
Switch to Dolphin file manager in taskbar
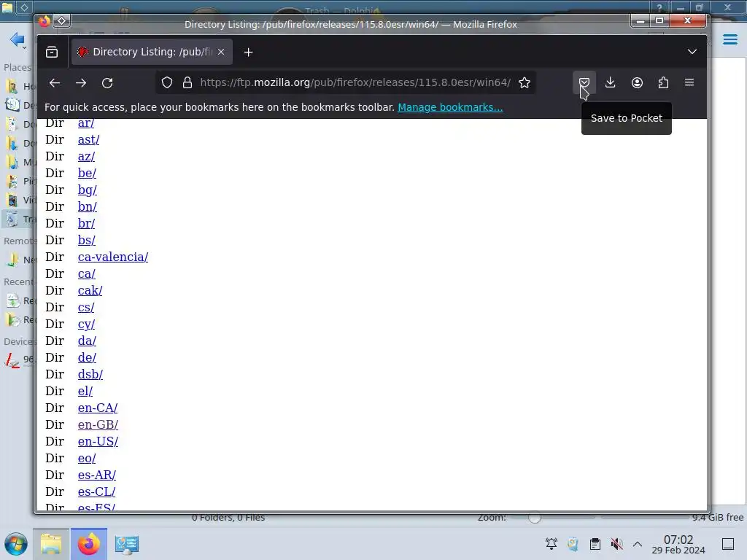(x=51, y=544)
